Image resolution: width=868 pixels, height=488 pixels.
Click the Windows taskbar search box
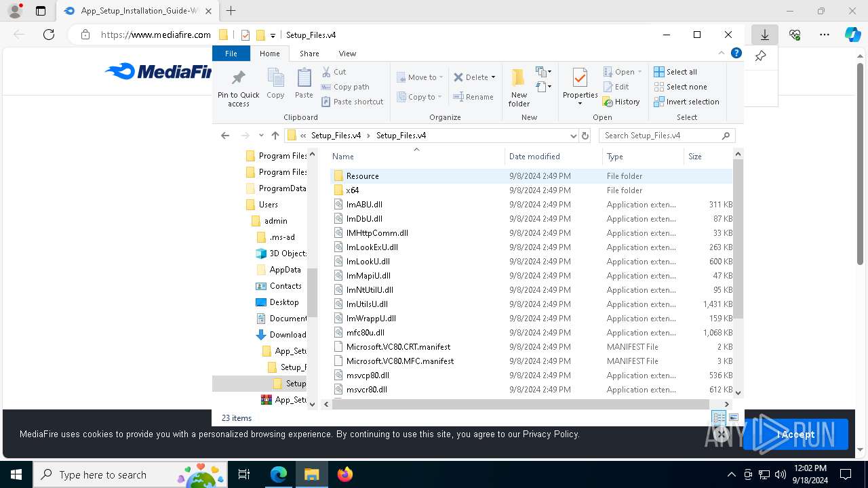pos(132,474)
